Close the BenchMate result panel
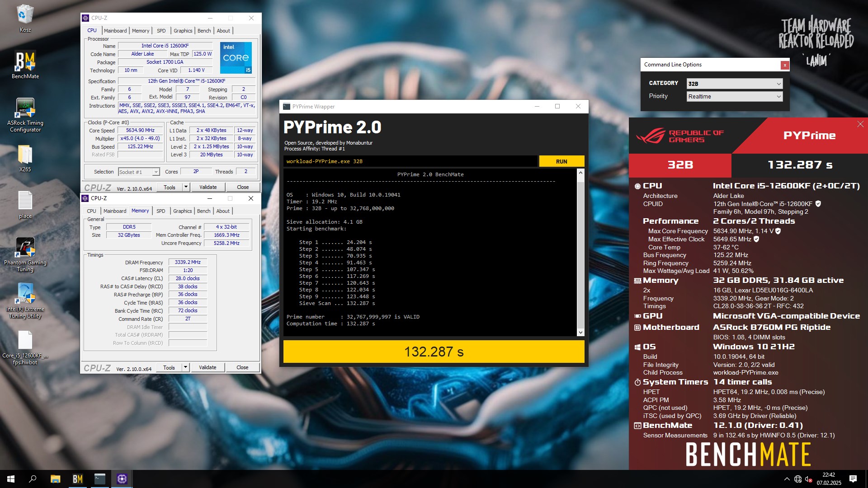The width and height of the screenshot is (868, 488). (860, 124)
